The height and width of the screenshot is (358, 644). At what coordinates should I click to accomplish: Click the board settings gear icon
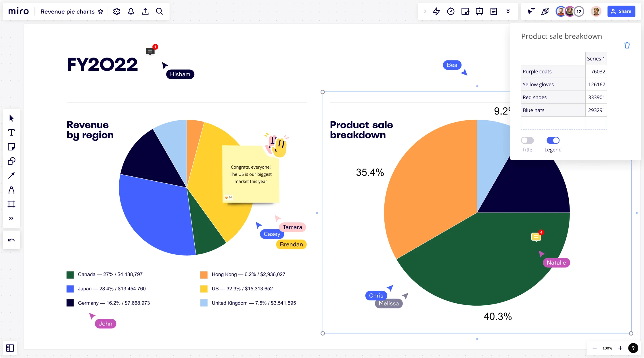point(117,11)
